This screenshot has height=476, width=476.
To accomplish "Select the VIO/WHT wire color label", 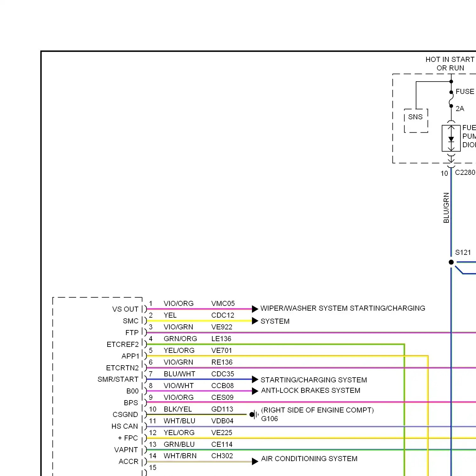I will click(x=179, y=386).
